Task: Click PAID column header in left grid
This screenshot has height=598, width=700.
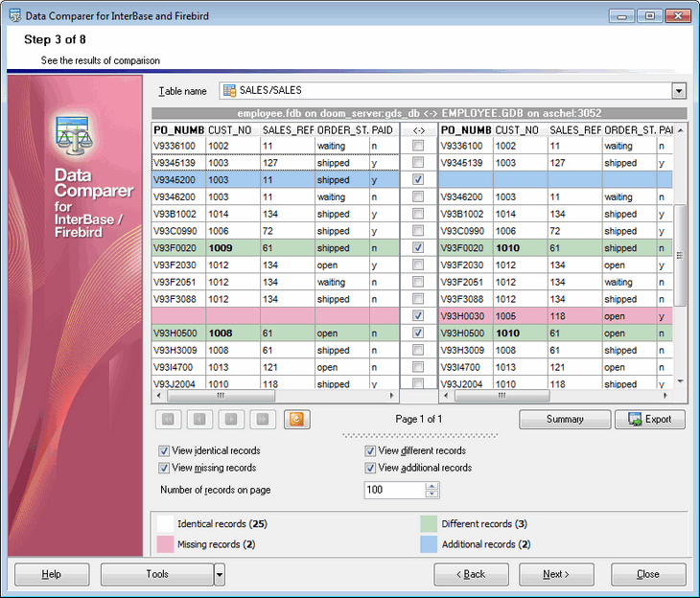Action: (384, 130)
